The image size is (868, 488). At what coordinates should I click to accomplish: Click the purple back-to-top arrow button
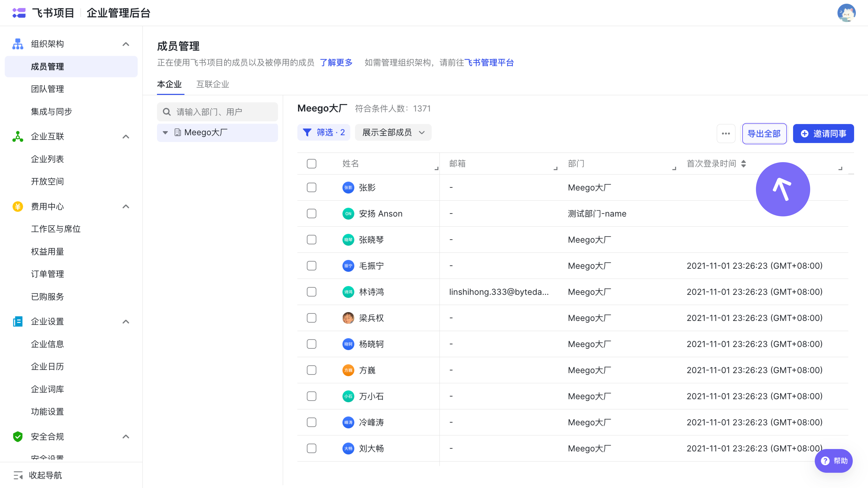783,189
